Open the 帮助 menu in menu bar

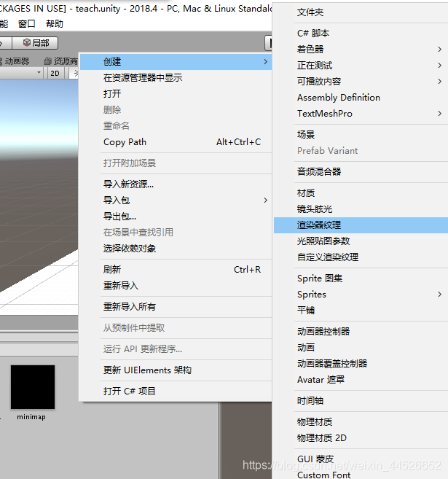pos(55,24)
